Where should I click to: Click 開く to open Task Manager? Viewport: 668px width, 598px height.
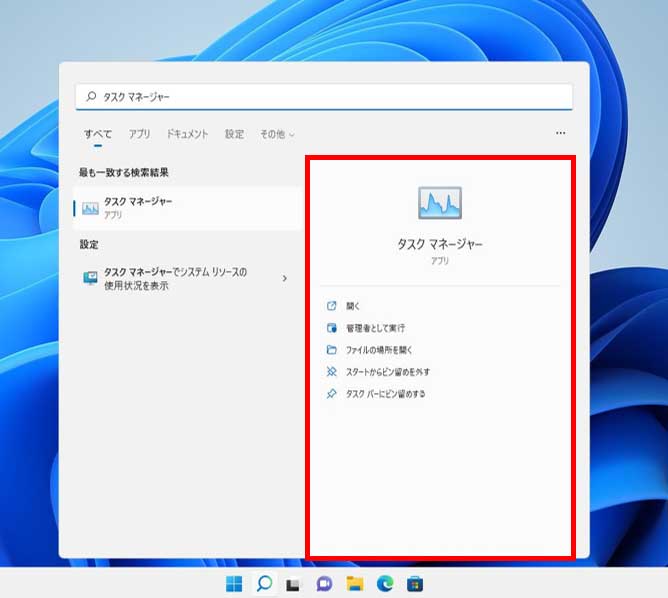pos(352,306)
